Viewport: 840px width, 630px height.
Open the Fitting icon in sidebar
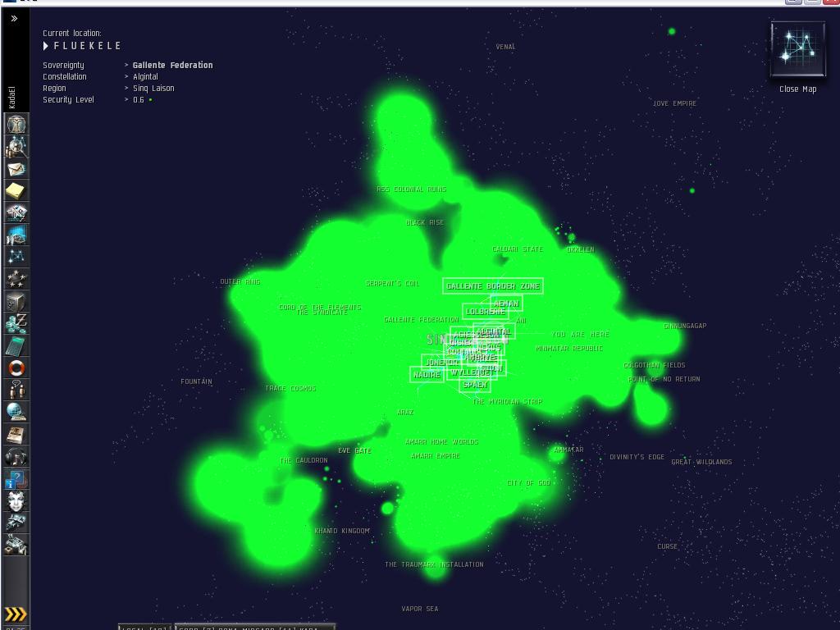click(x=16, y=212)
